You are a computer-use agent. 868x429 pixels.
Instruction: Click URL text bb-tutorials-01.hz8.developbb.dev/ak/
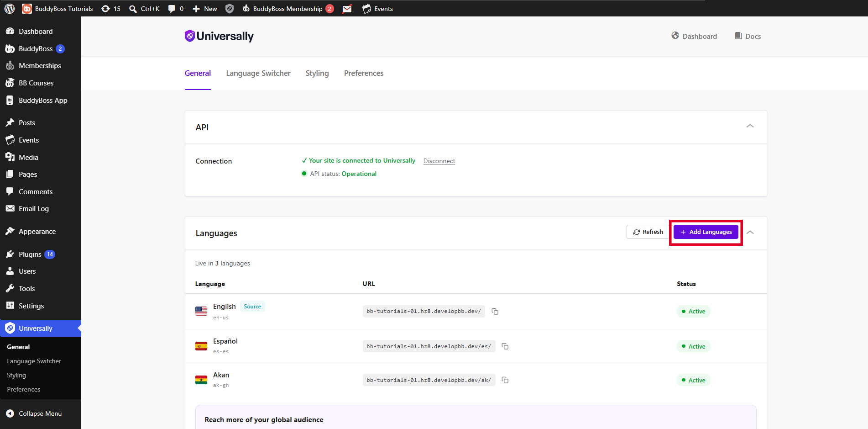(429, 380)
